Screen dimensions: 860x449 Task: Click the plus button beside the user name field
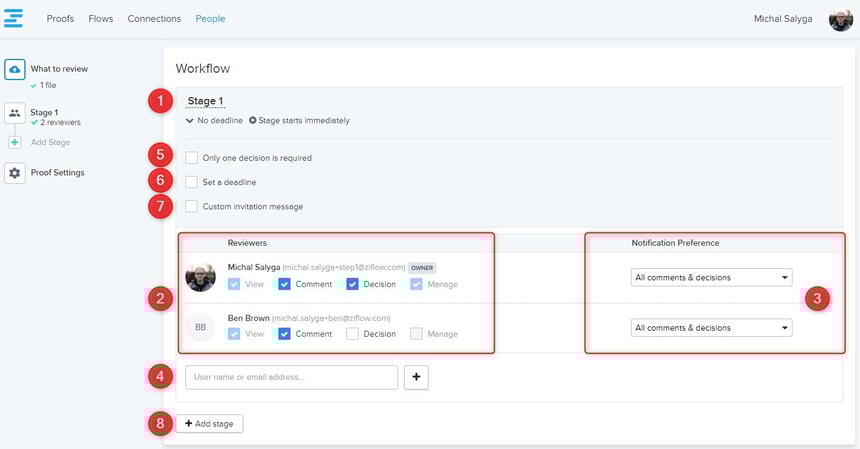(415, 377)
